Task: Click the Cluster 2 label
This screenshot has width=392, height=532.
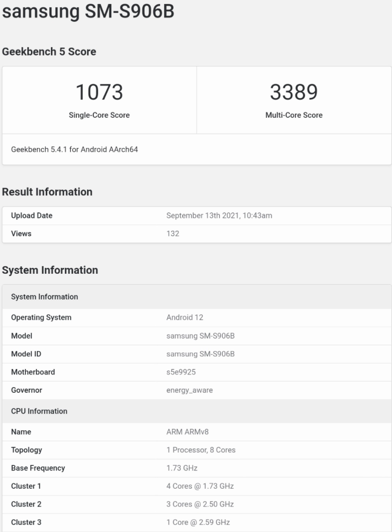Action: coord(26,504)
